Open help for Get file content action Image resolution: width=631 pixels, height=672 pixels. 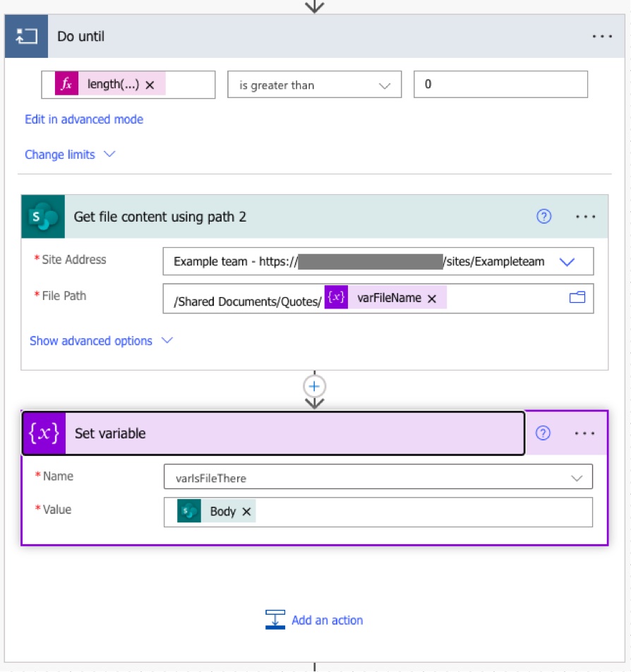tap(543, 217)
